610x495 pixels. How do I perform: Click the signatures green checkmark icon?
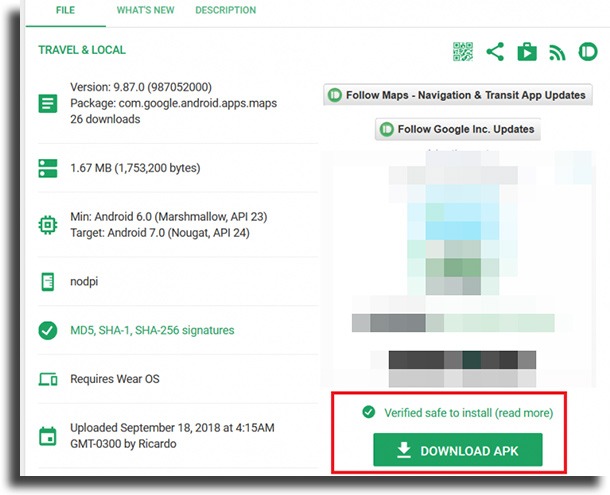tap(48, 330)
